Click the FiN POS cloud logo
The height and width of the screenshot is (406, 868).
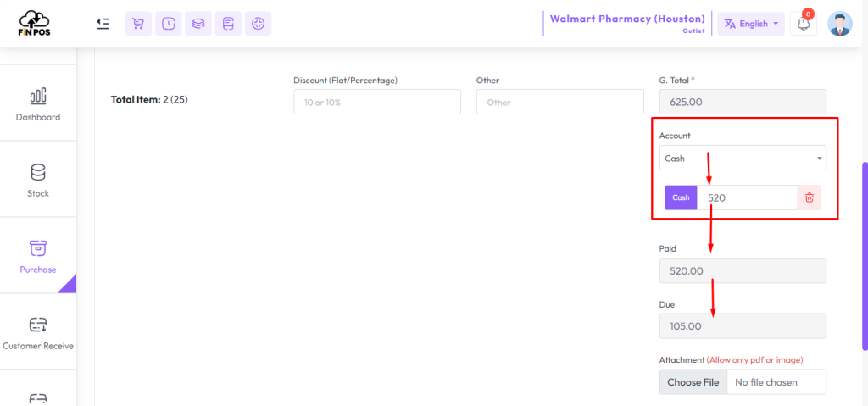35,23
